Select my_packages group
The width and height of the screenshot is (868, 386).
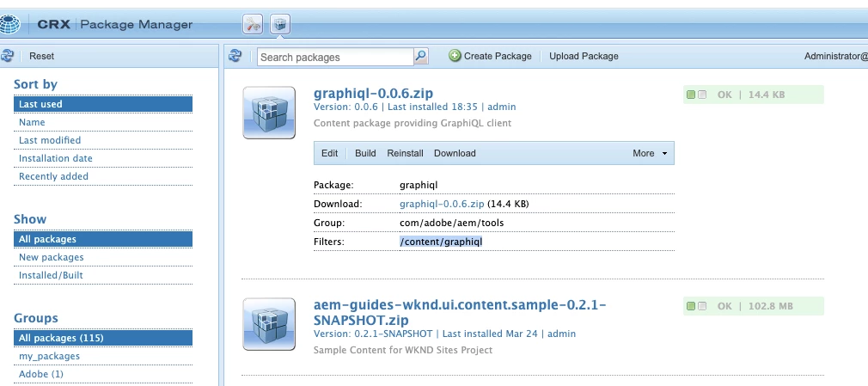103,356
